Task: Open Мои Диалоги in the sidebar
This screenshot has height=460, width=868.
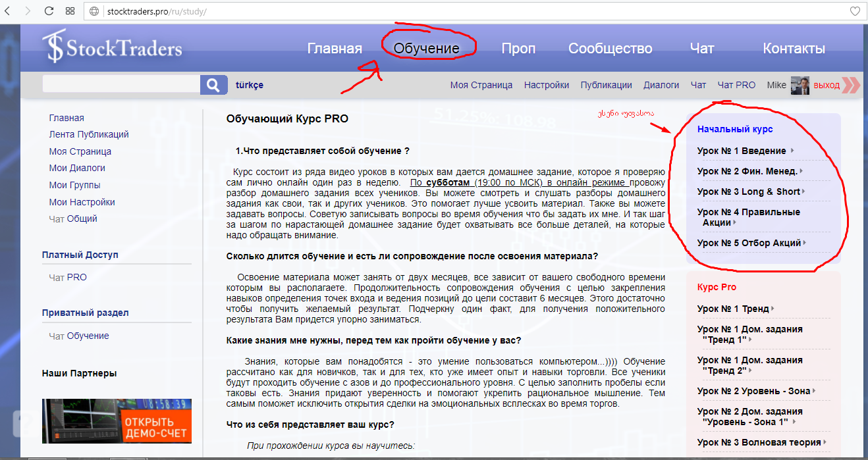Action: 77,168
